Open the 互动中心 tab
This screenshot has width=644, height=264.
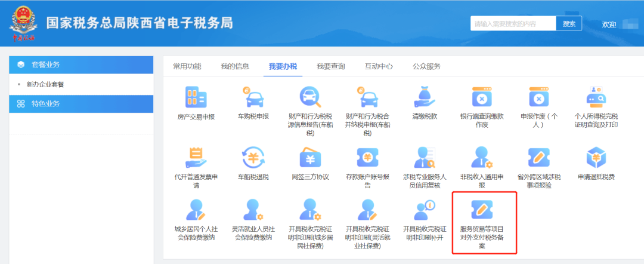click(379, 67)
